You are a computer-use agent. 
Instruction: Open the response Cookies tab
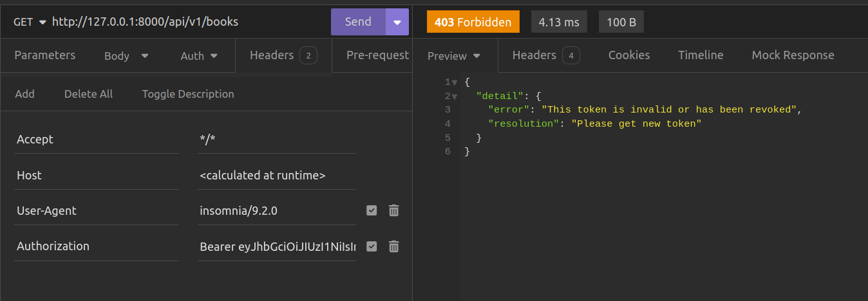point(628,55)
